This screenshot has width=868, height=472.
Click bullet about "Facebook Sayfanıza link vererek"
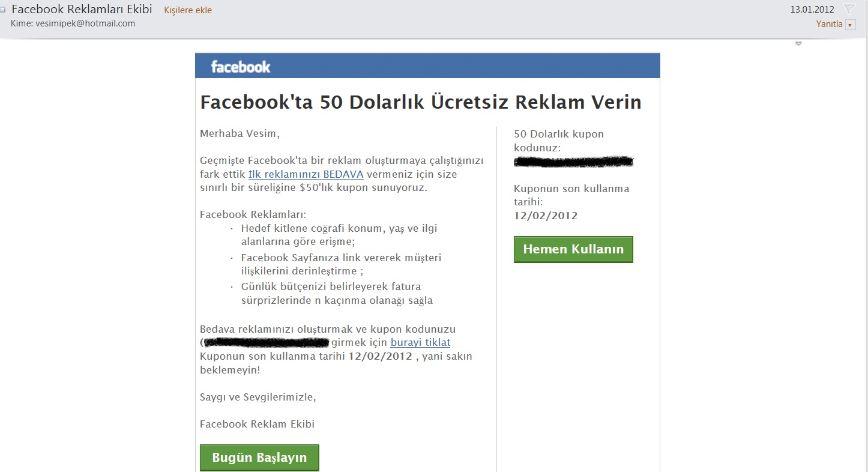341,264
